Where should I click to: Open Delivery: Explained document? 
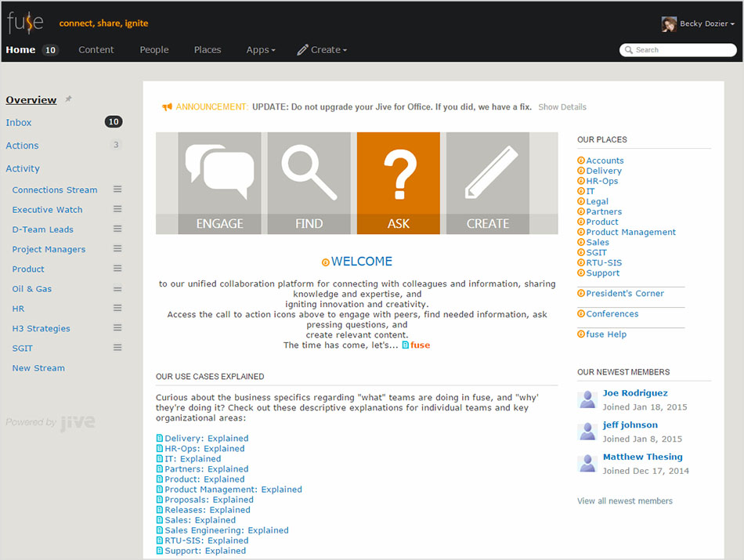(x=207, y=438)
